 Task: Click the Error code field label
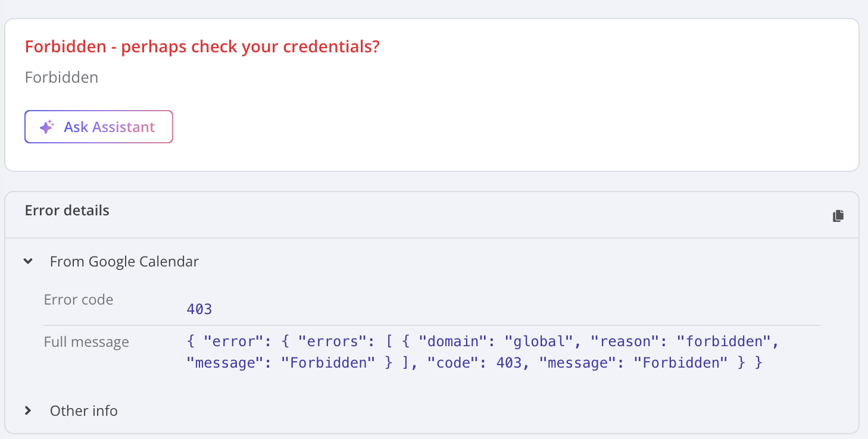[79, 300]
